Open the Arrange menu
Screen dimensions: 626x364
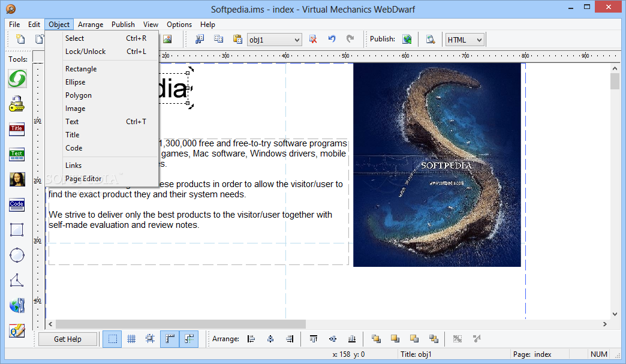coord(91,25)
